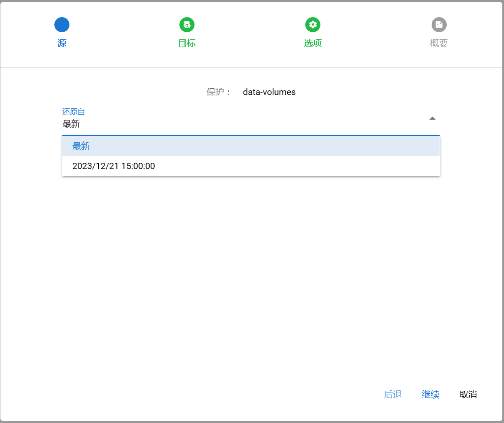Viewport: 504px width, 423px height.
Task: Click the gray 概要 document step icon
Action: coord(439,25)
